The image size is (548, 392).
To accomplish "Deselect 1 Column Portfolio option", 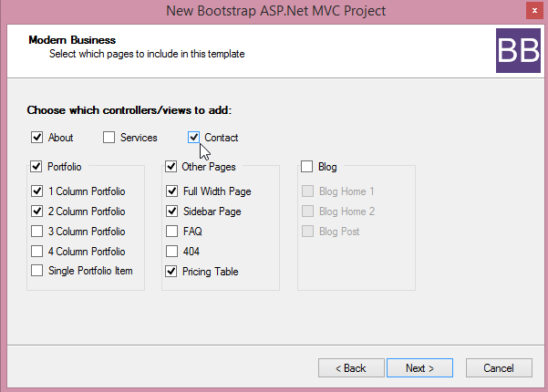I will [36, 191].
